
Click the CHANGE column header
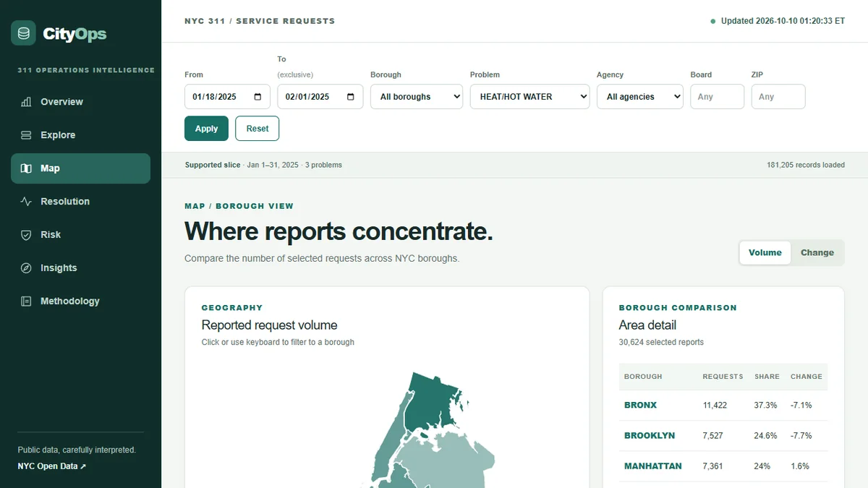[807, 377]
